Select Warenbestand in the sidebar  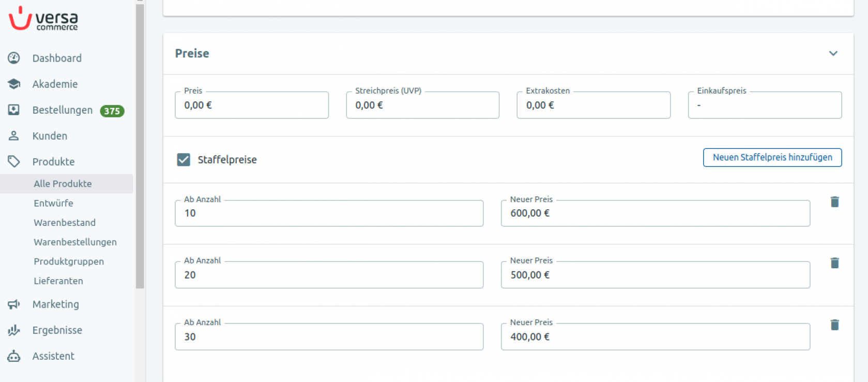pyautogui.click(x=65, y=222)
